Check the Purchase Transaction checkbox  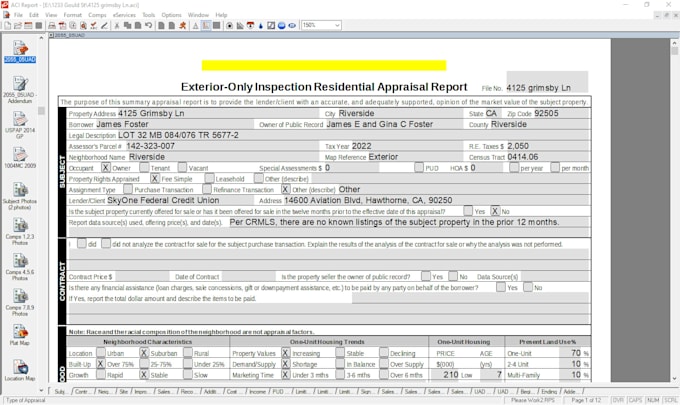128,189
